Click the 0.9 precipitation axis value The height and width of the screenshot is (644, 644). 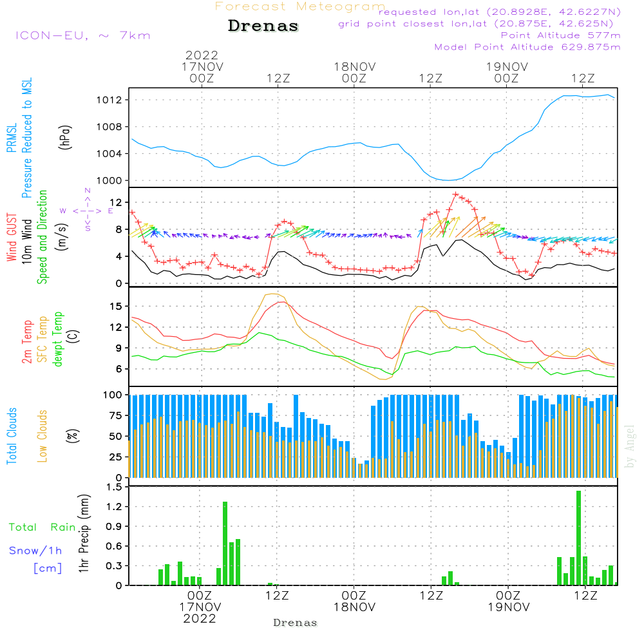114,527
